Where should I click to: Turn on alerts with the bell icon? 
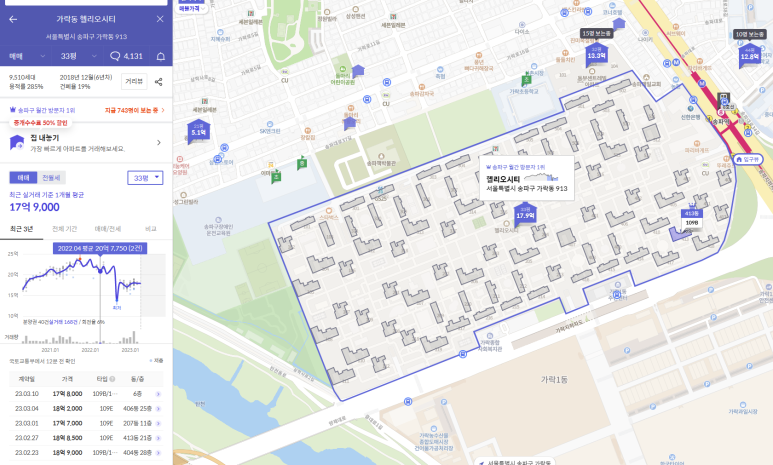tap(161, 56)
